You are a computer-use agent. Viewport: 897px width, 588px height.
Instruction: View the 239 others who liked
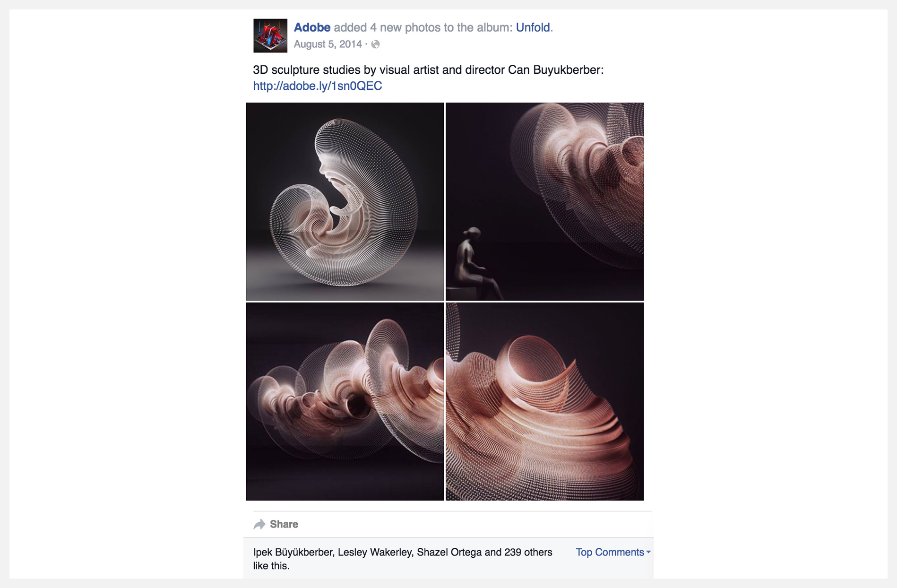[528, 552]
